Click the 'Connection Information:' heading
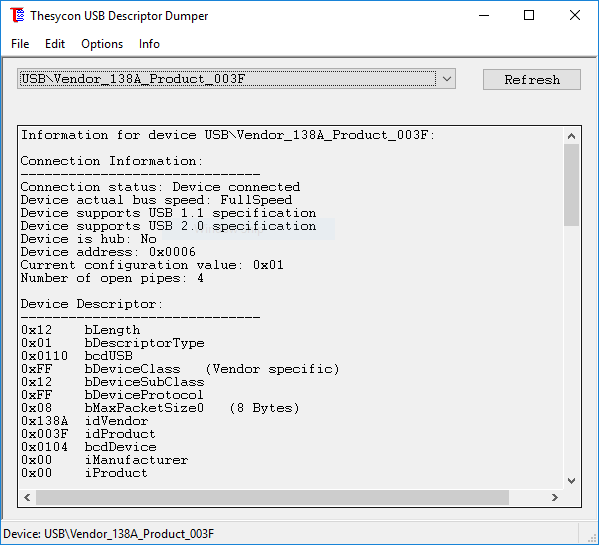 (111, 161)
